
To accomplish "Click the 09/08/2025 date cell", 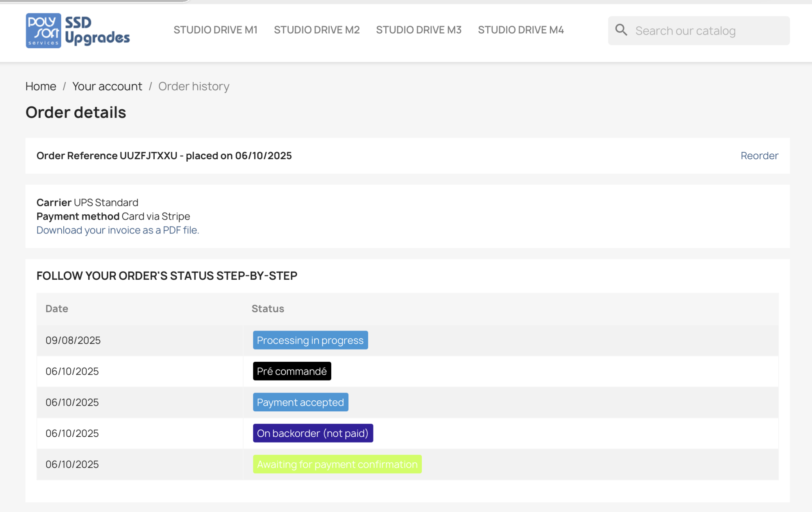I will coord(73,340).
